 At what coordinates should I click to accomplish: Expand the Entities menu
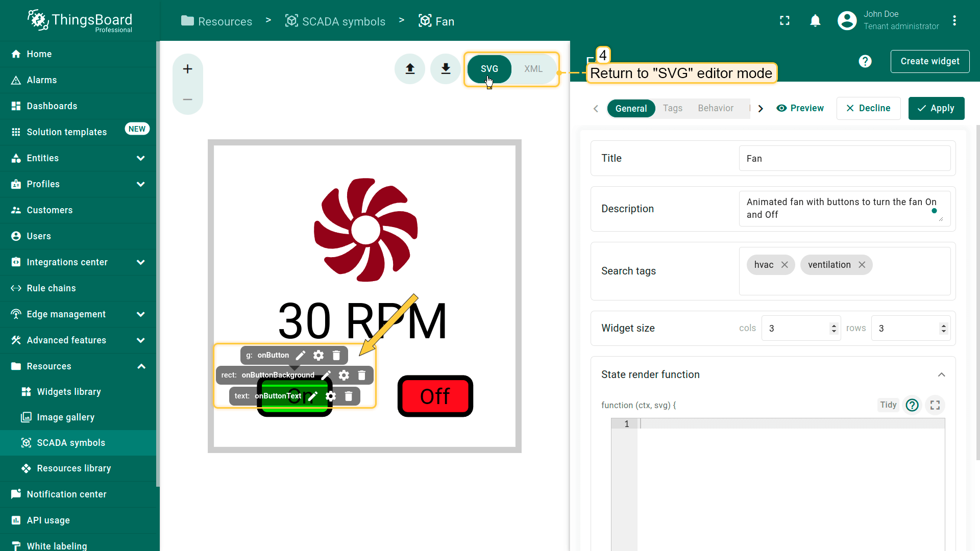click(140, 158)
